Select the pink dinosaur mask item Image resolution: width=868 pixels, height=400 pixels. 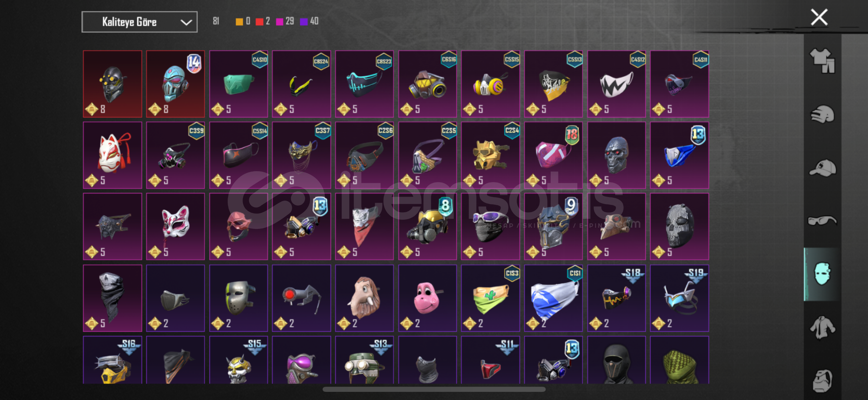[x=427, y=298]
